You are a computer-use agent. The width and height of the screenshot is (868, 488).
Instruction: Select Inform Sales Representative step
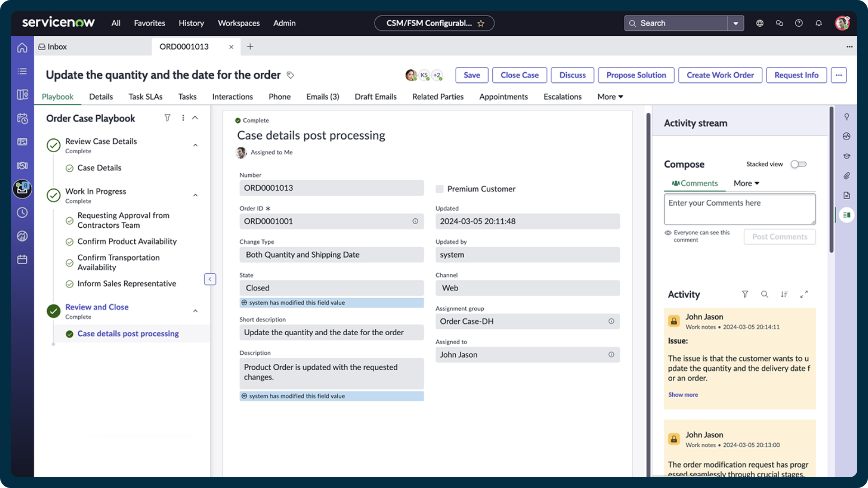tap(127, 283)
